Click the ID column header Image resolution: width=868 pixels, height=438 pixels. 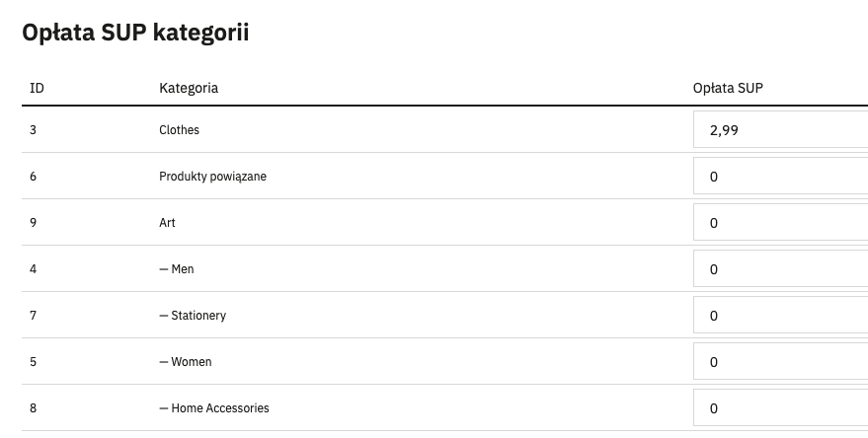(37, 88)
